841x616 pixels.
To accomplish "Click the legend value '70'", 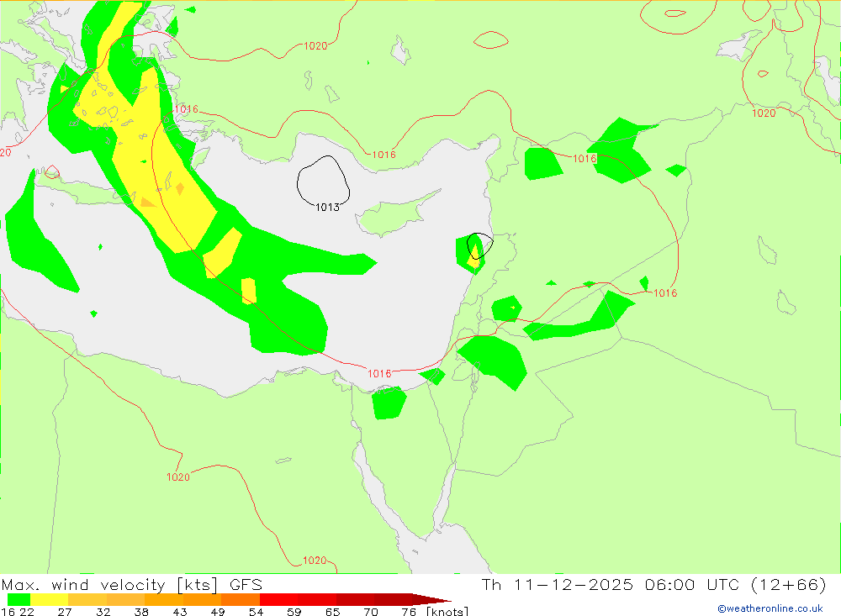I will click(371, 612).
